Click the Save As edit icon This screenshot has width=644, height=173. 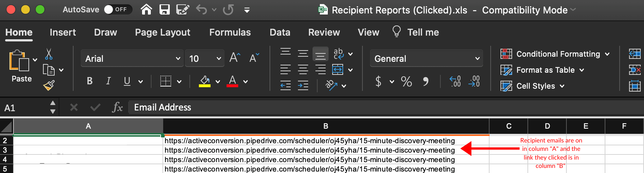pyautogui.click(x=182, y=9)
